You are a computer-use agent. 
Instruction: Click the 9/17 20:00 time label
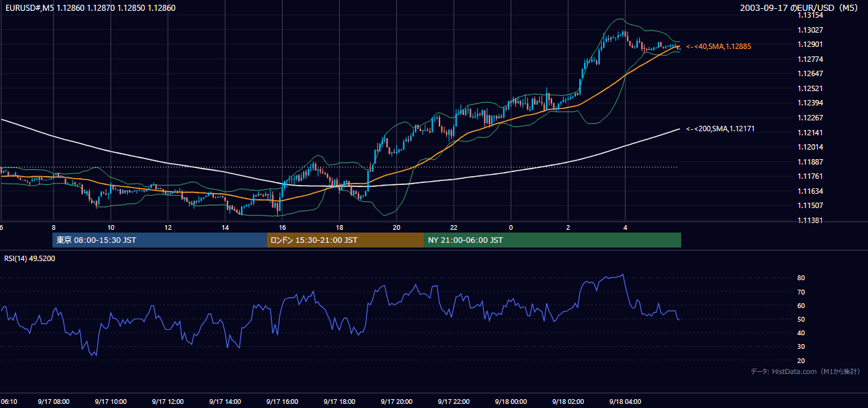click(396, 402)
